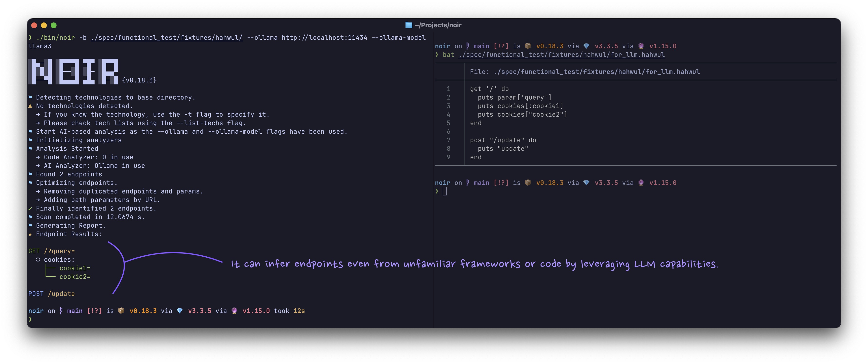The height and width of the screenshot is (364, 868).
Task: Toggle full screen with the green traffic light
Action: 54,25
